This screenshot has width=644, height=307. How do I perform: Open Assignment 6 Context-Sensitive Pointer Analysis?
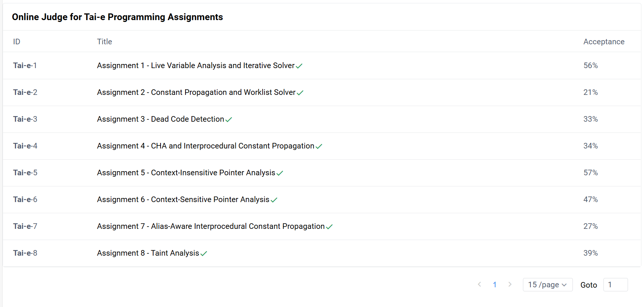[183, 199]
